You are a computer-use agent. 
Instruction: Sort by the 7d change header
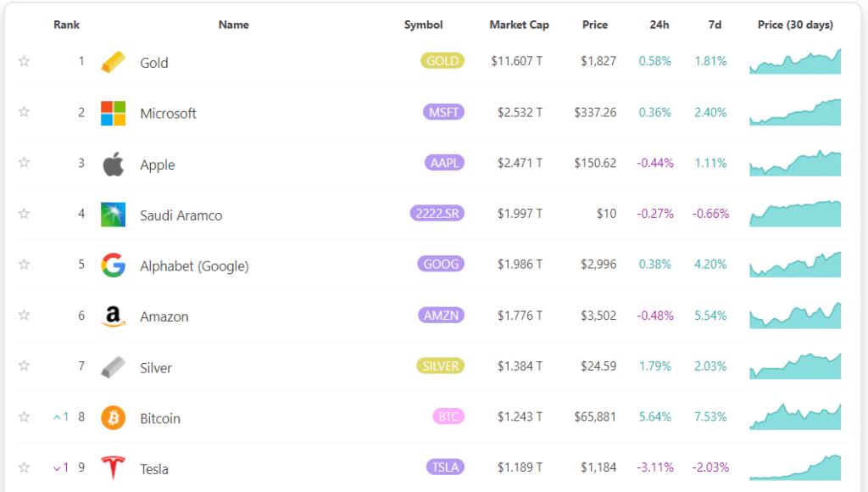[715, 25]
